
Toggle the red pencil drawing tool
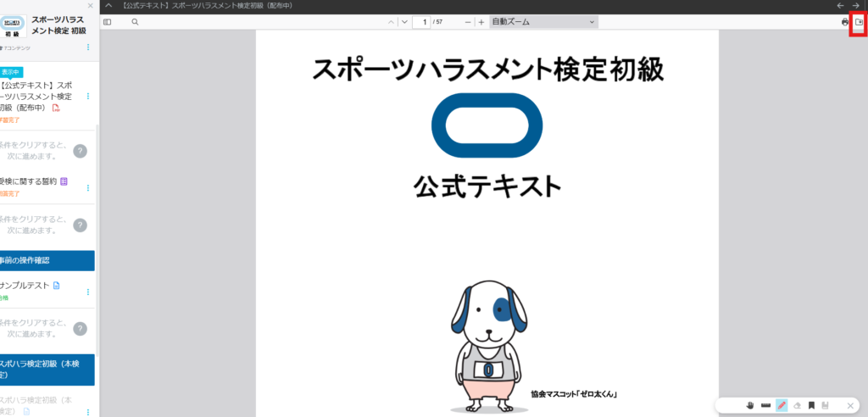coord(781,406)
